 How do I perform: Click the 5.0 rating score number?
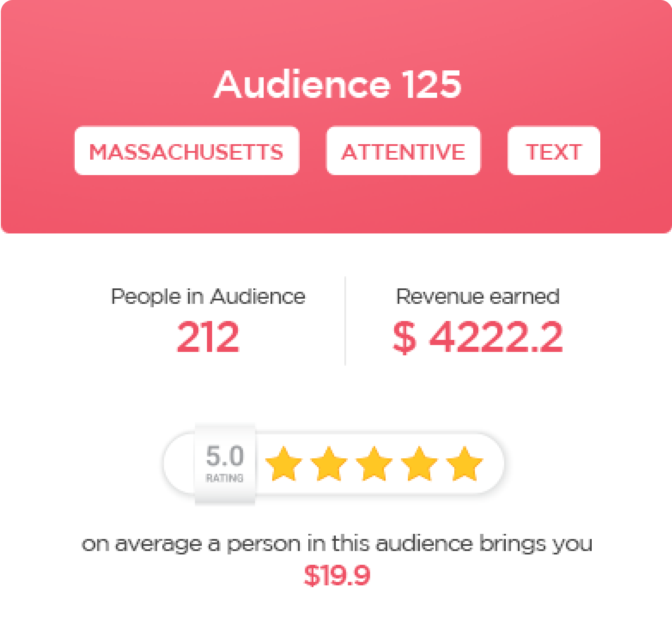point(225,456)
